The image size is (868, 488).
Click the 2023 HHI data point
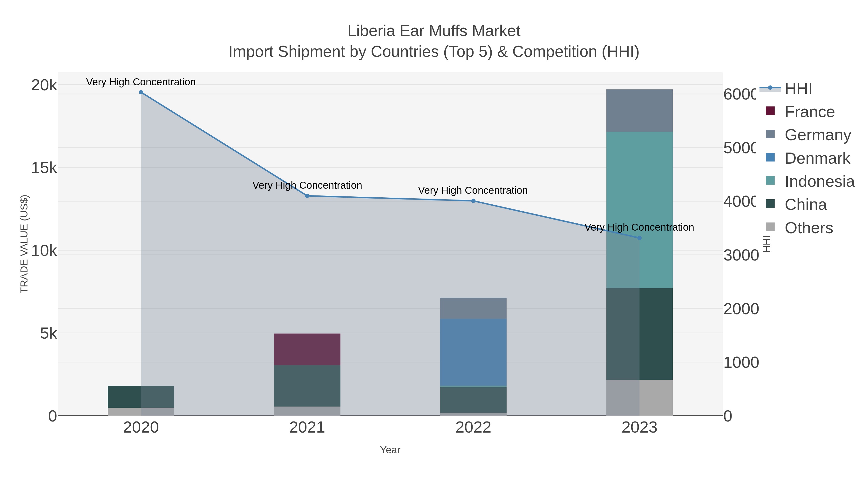[x=639, y=238]
